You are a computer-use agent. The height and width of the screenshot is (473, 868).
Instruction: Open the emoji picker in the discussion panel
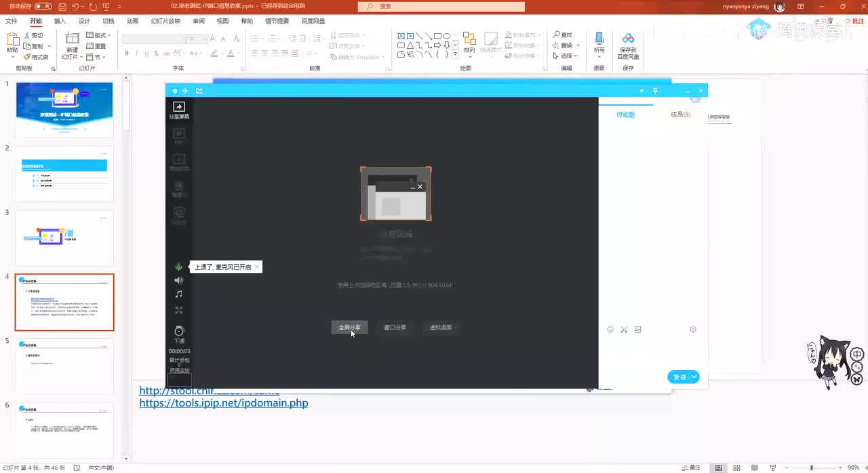(x=610, y=329)
